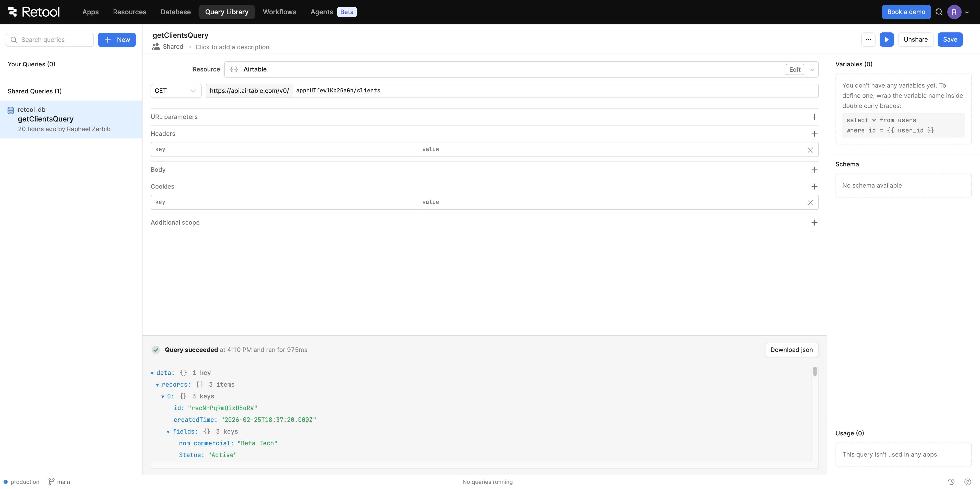Click the Usage (0) heading

point(850,433)
